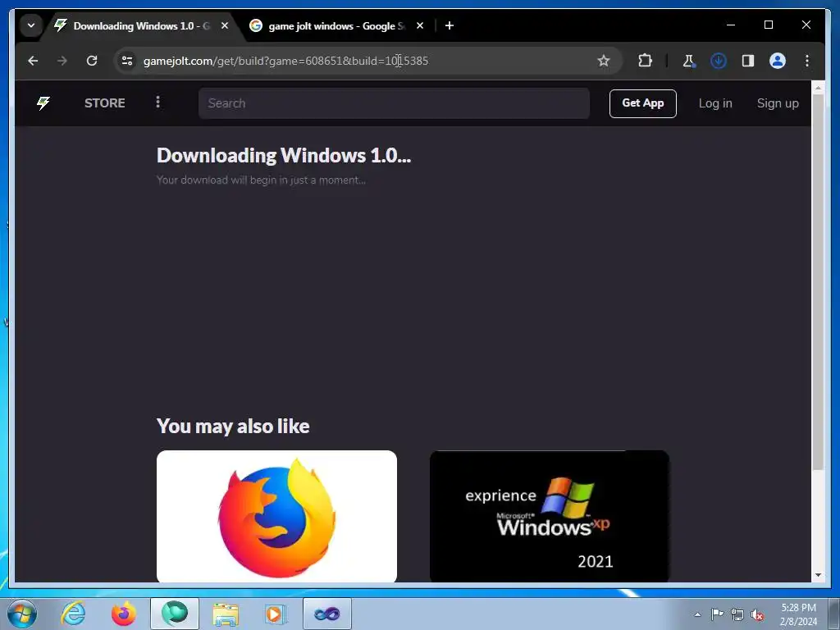Open the Firefox game thumbnail
This screenshot has height=630, width=840.
click(x=276, y=516)
